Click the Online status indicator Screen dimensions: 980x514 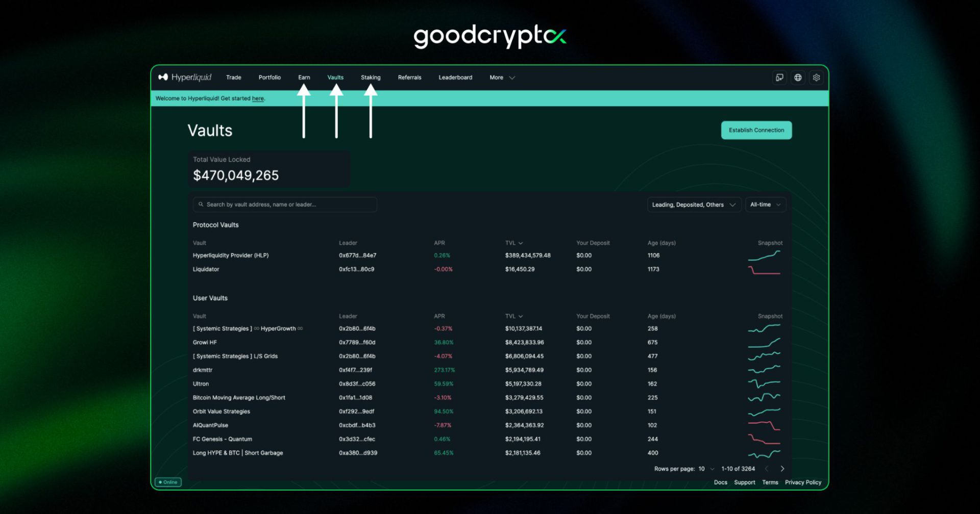pos(168,482)
